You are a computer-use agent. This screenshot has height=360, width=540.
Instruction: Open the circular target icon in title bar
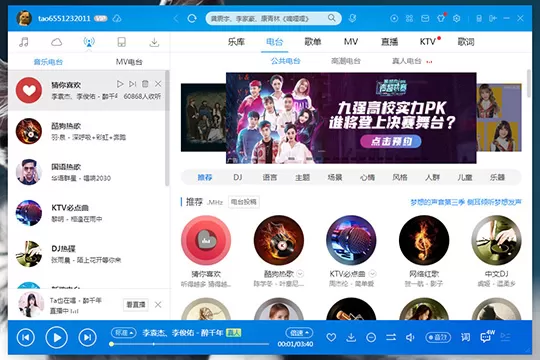pyautogui.click(x=394, y=18)
